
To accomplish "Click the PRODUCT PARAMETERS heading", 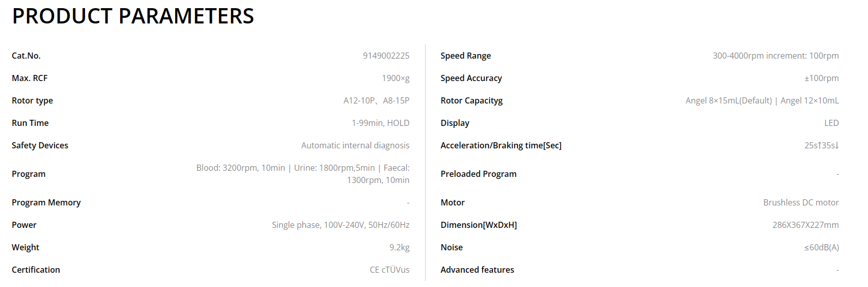I will click(x=133, y=16).
